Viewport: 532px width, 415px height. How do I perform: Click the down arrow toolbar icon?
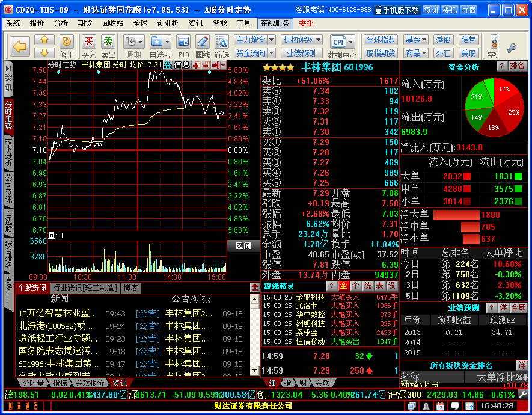coord(44,52)
